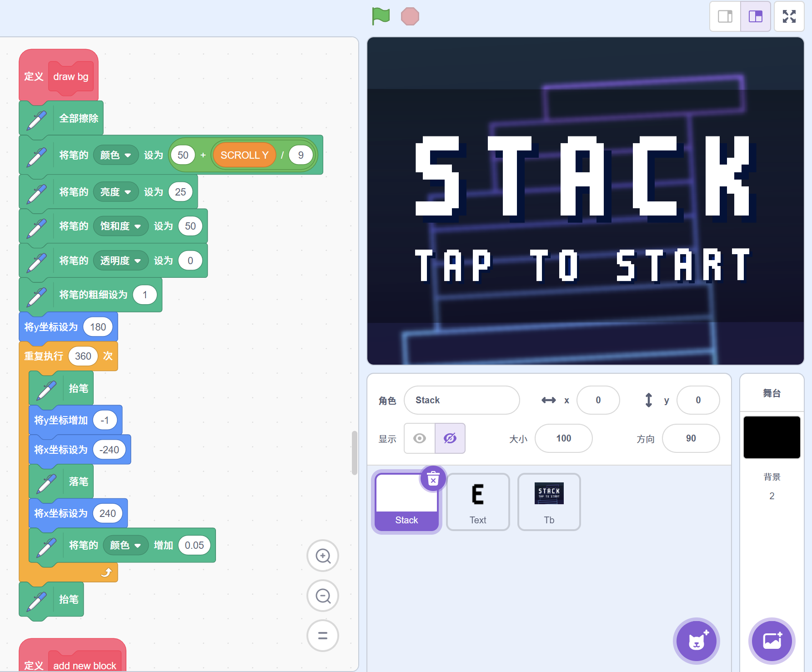Select the black stage backdrop thumbnail
Viewport: 812px width, 672px height.
[x=772, y=437]
